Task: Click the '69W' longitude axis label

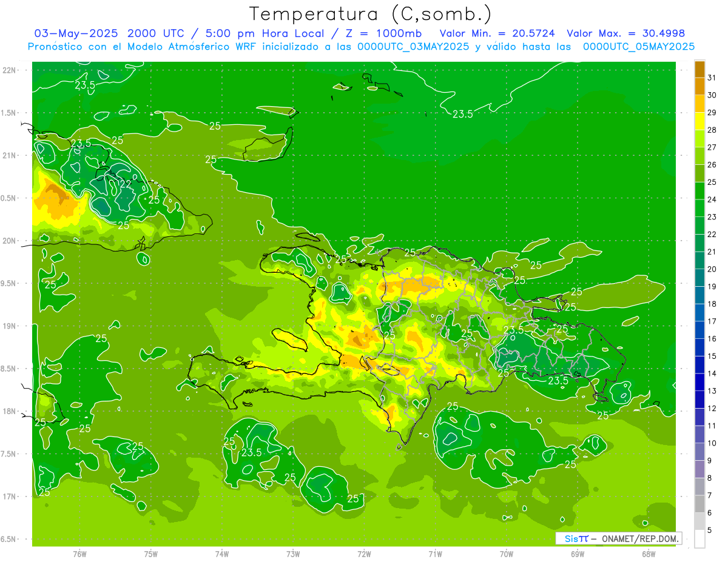Action: 577,554
